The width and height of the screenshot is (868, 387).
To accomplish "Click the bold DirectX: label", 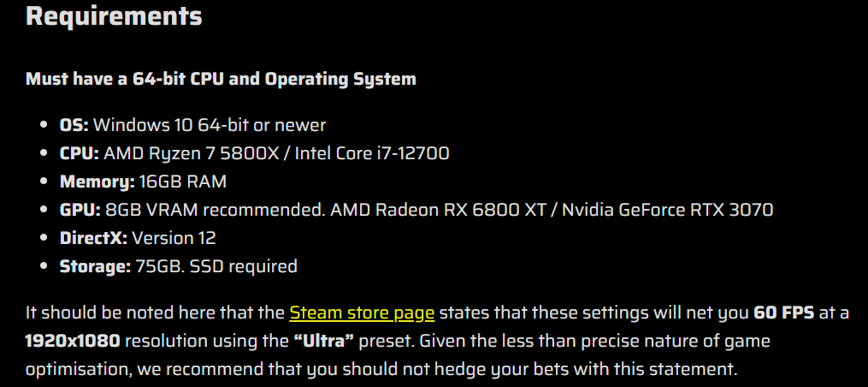I will [x=93, y=238].
